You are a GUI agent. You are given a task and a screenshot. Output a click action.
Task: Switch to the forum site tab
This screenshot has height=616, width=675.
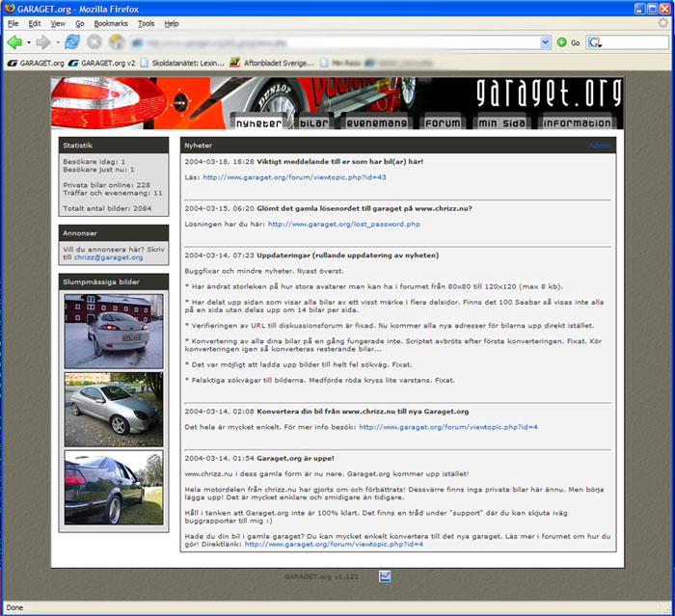click(442, 123)
